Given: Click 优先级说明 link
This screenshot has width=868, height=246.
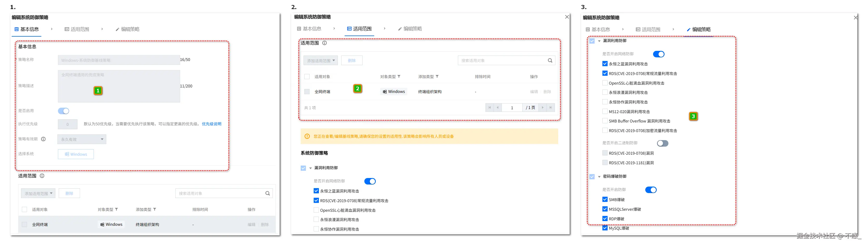Looking at the screenshot, I should click(x=212, y=124).
